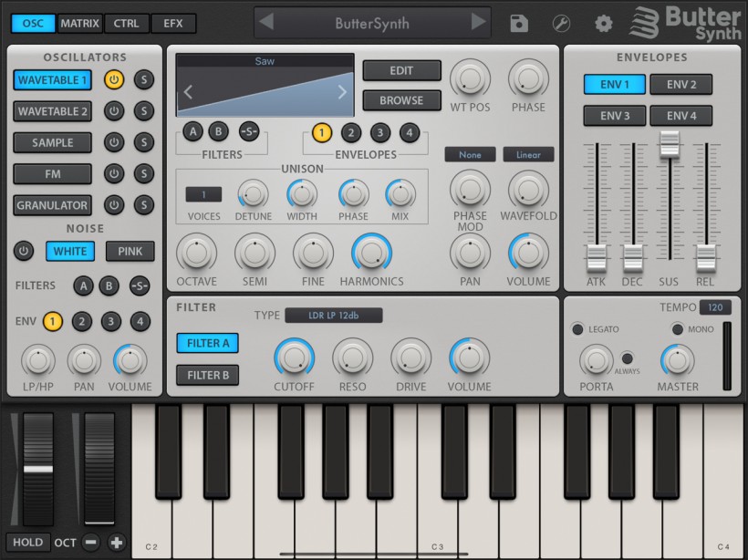Open the filter type LDR LP 12db dropdown

[333, 316]
